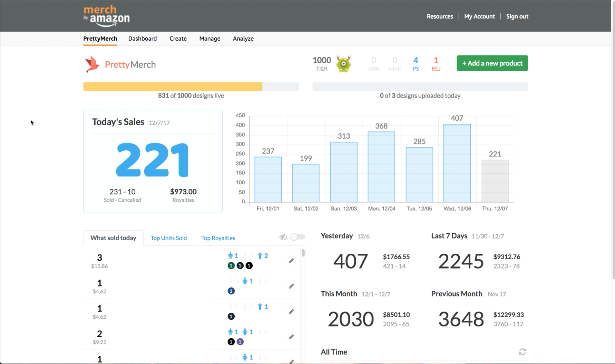Click the 0 UMR counter
The image size is (615, 364).
point(395,64)
